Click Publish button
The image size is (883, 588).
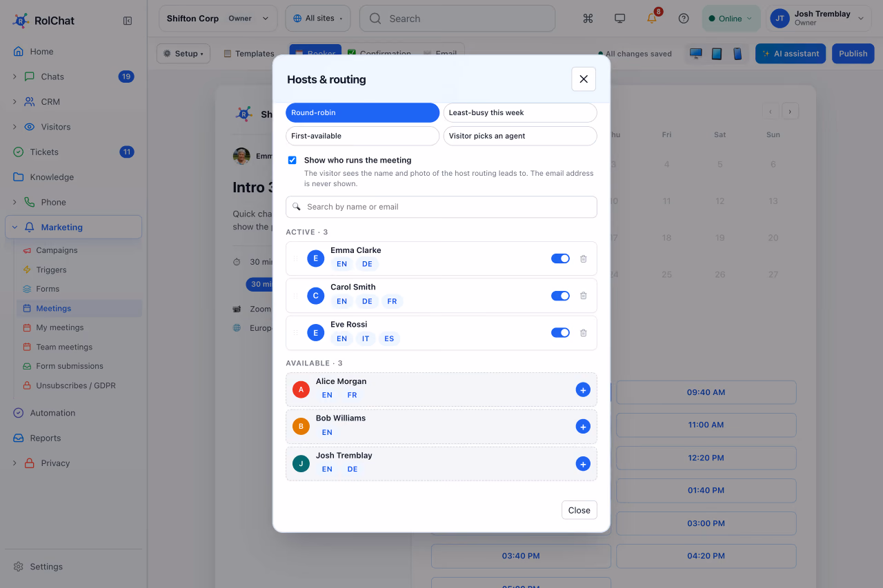coord(853,54)
